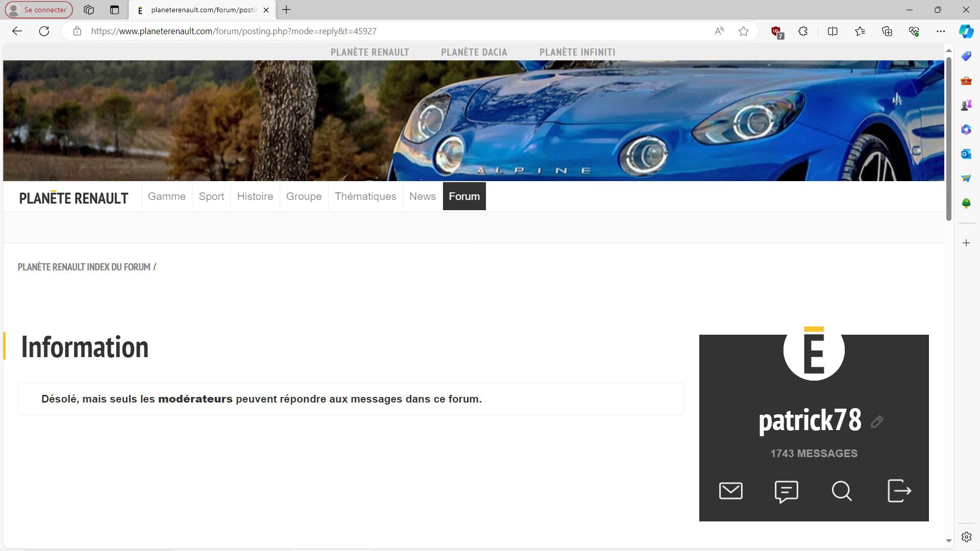Open Planète Renault index du forum breadcrumb
The image size is (980, 551).
click(x=84, y=267)
